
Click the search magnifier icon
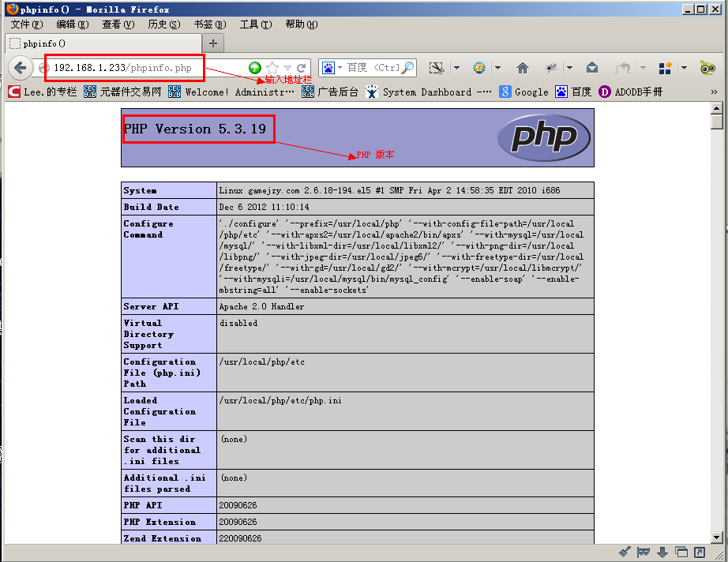click(x=407, y=68)
